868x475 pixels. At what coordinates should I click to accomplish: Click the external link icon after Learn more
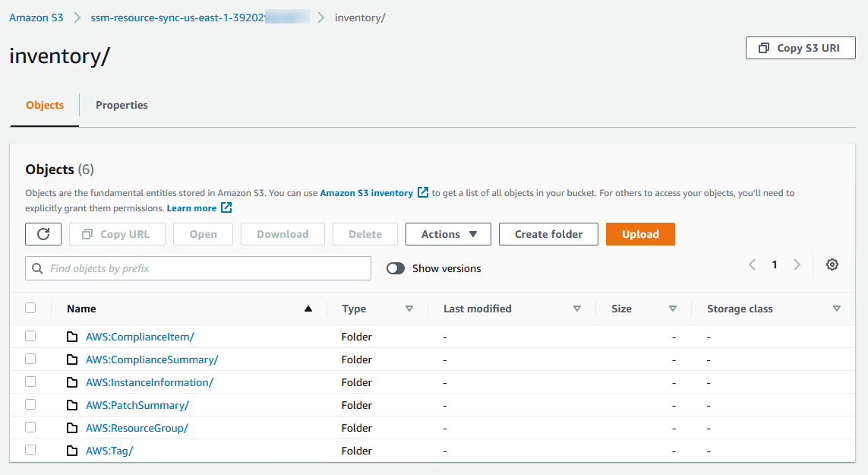[226, 207]
